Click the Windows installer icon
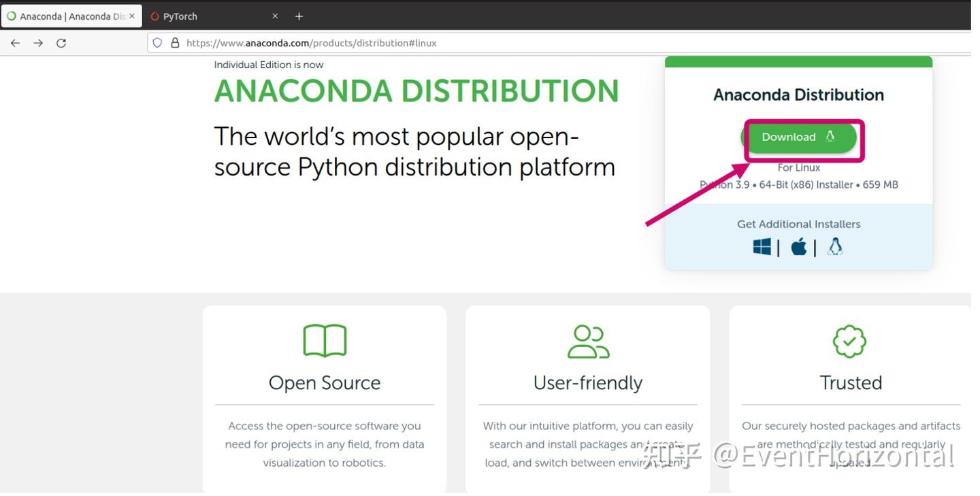Screen dimensions: 980x496 [x=762, y=246]
